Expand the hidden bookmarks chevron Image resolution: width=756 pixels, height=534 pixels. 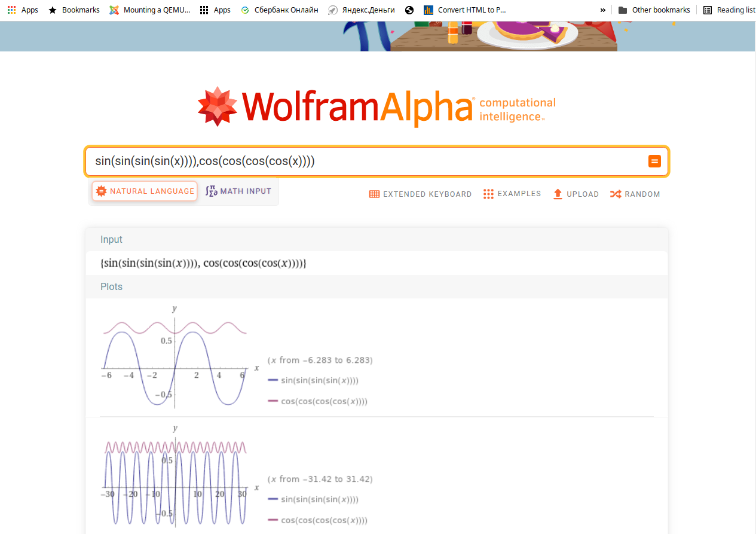[602, 10]
